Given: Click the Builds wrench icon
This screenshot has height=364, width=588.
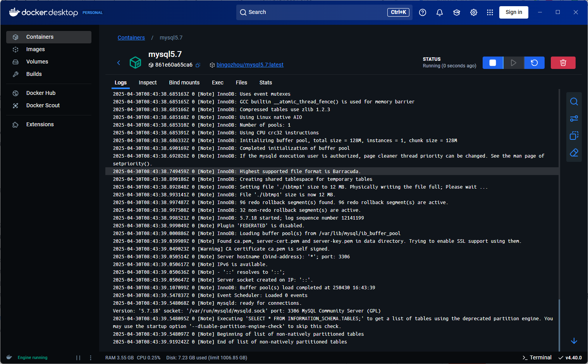Looking at the screenshot, I should pyautogui.click(x=15, y=74).
